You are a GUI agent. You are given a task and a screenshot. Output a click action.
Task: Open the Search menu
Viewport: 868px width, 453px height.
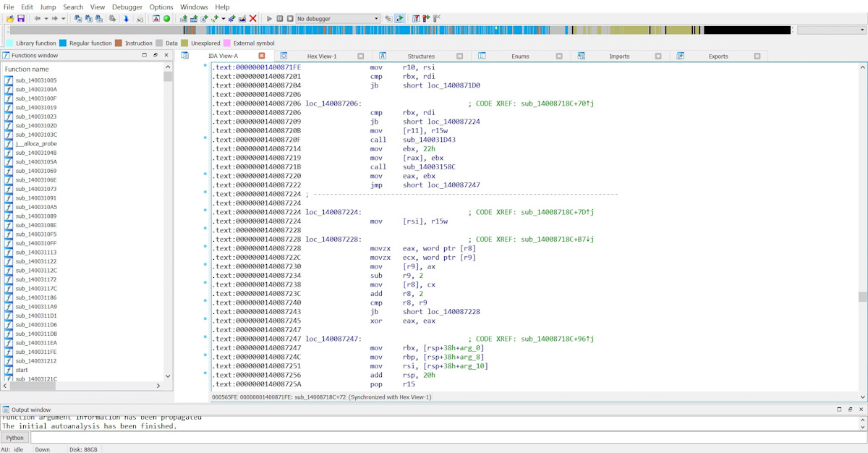tap(73, 7)
